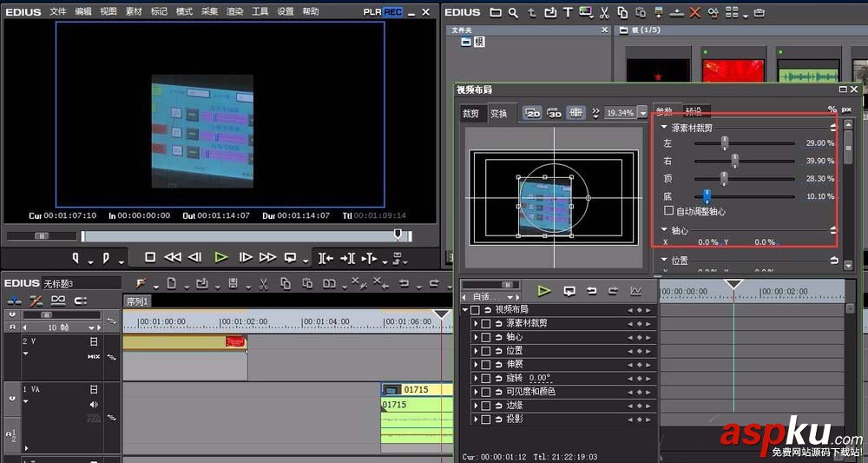This screenshot has height=463, width=868.
Task: Switch video layout to 3D mode
Action: click(553, 113)
